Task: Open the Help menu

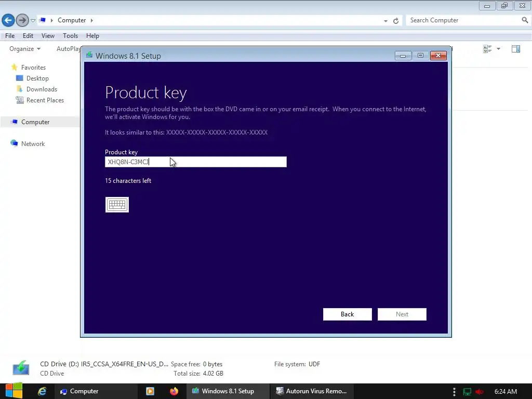Action: (x=92, y=36)
